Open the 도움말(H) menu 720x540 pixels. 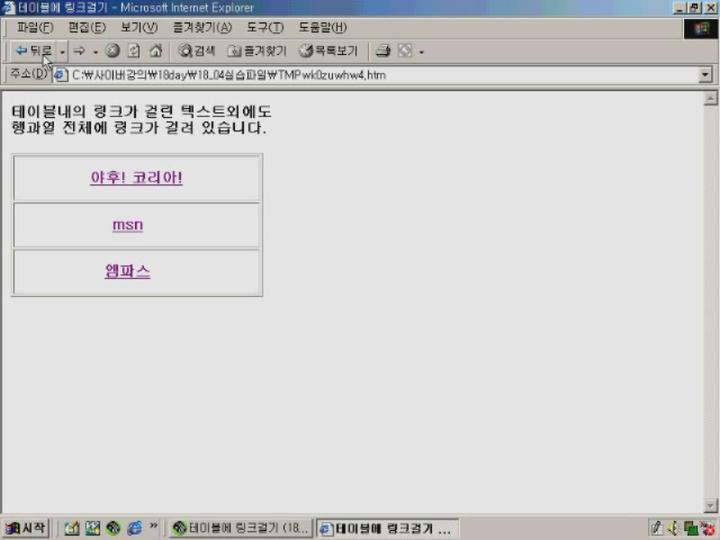click(322, 27)
